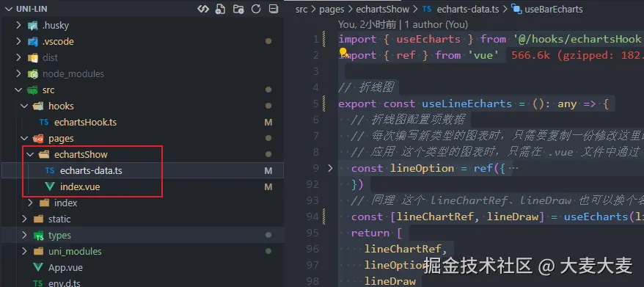644x287 pixels.
Task: Click the hooks folder icon
Action: 38,106
